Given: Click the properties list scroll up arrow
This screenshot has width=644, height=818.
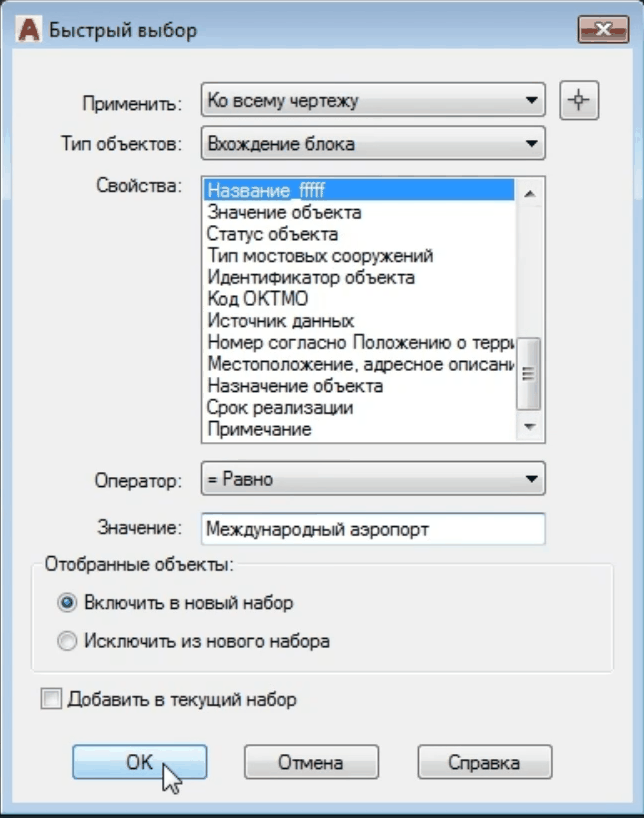Looking at the screenshot, I should pos(530,193).
